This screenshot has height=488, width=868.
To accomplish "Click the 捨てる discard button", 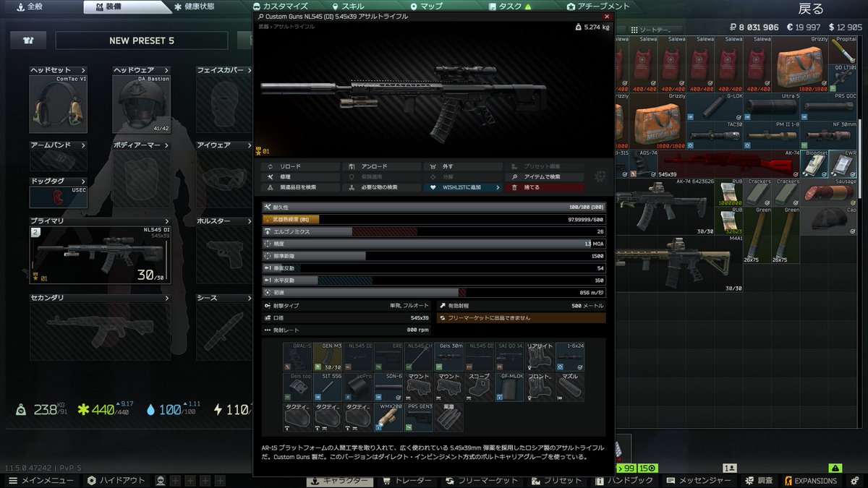I will click(545, 187).
